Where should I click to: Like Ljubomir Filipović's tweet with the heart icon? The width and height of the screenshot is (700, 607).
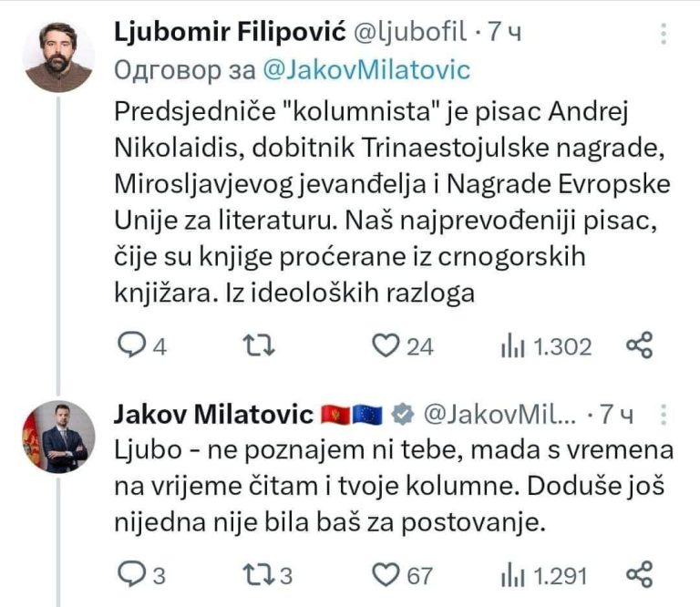point(388,346)
